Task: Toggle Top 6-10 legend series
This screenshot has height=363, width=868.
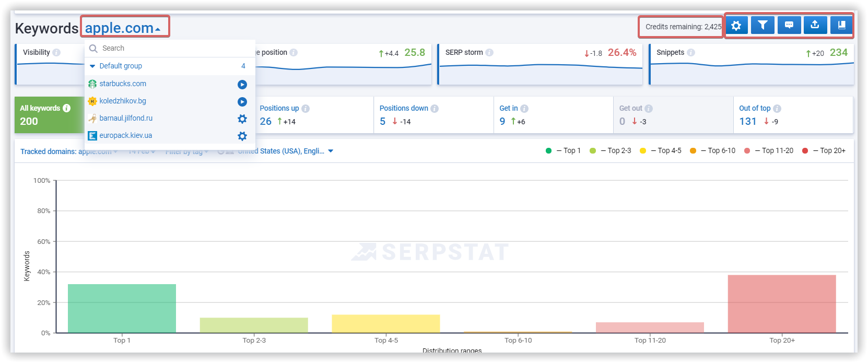Action: point(712,150)
